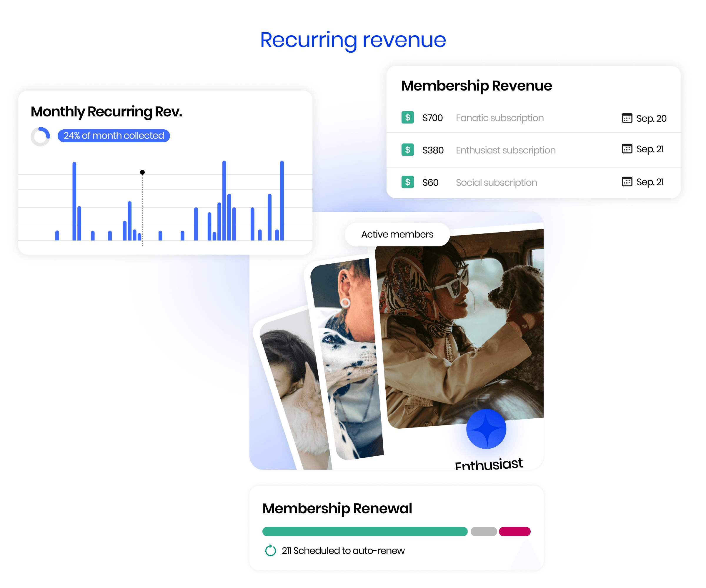Image resolution: width=706 pixels, height=588 pixels.
Task: Click the dollar icon beside $700
Action: [x=407, y=117]
